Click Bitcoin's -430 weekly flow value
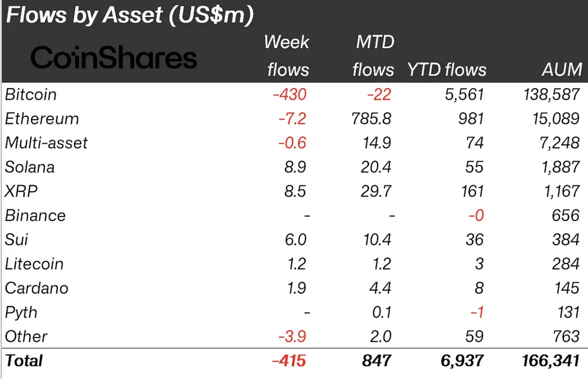 pyautogui.click(x=290, y=95)
